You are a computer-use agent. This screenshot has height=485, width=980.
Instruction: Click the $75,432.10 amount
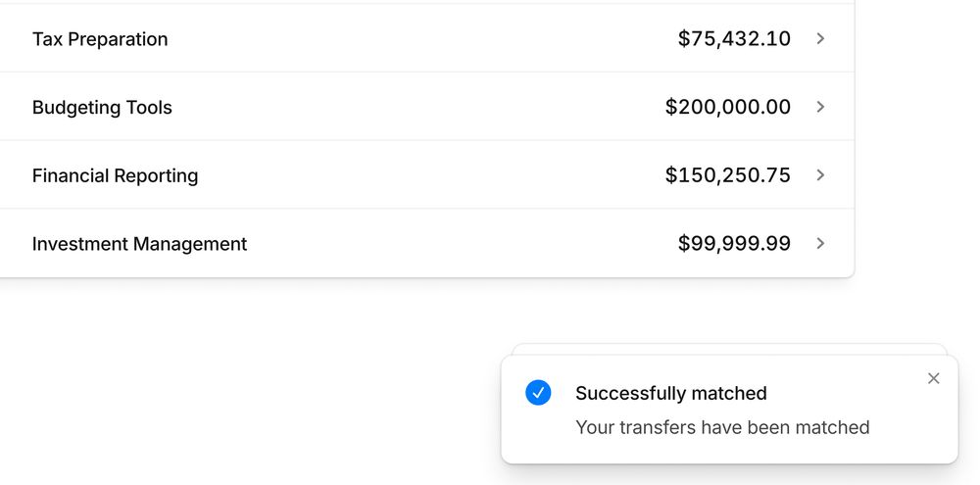click(734, 39)
